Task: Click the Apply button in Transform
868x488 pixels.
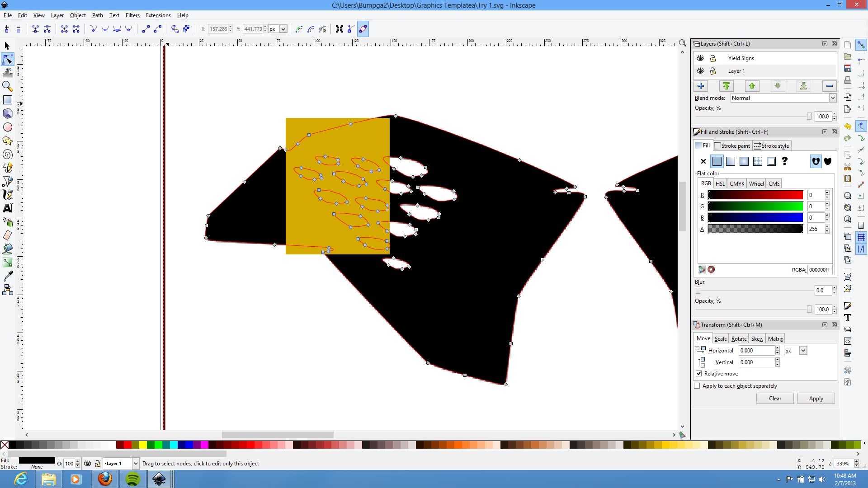Action: coord(816,398)
